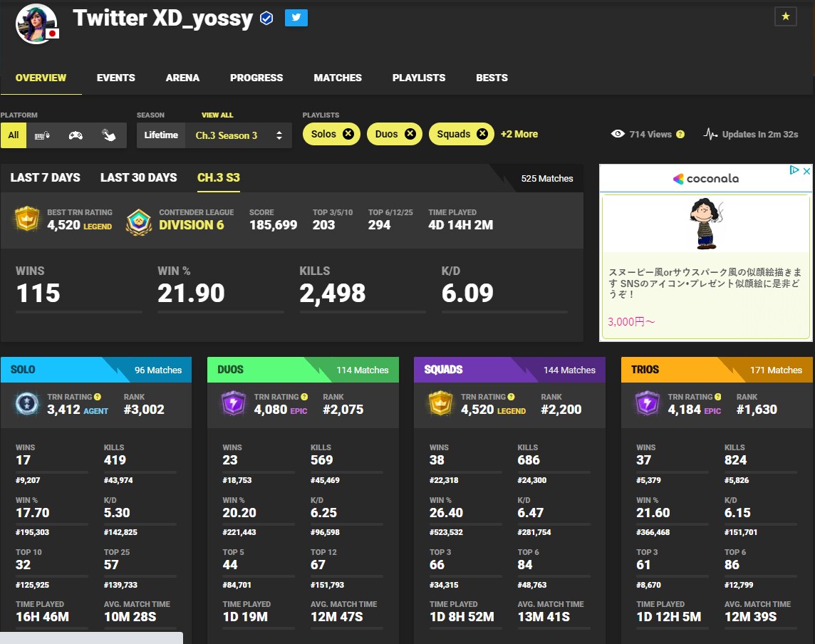Open the Playlists tab

(419, 78)
